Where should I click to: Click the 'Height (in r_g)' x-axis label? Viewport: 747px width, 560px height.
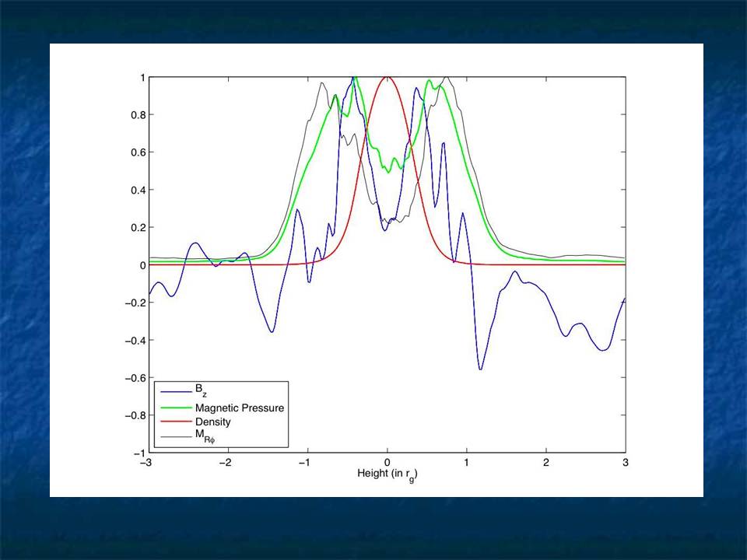(387, 474)
